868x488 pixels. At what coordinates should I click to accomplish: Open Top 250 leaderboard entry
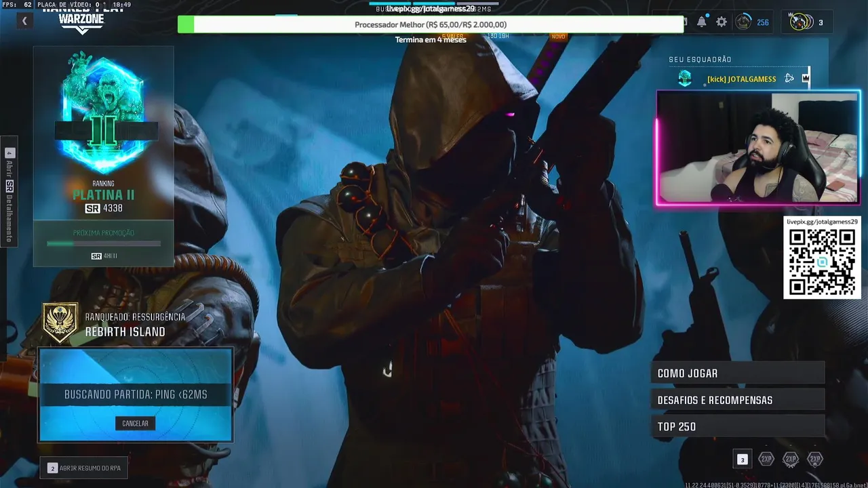click(x=738, y=426)
